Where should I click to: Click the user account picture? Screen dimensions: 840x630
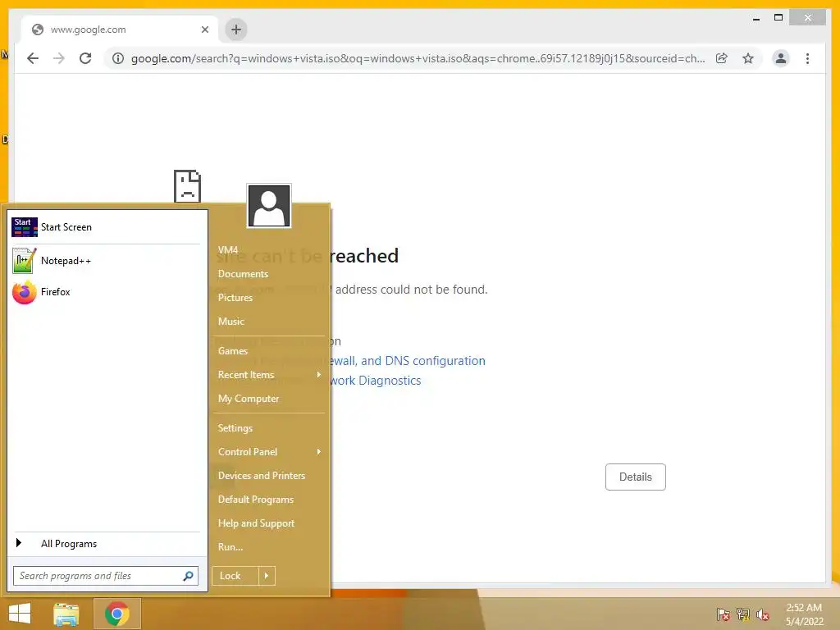[269, 206]
